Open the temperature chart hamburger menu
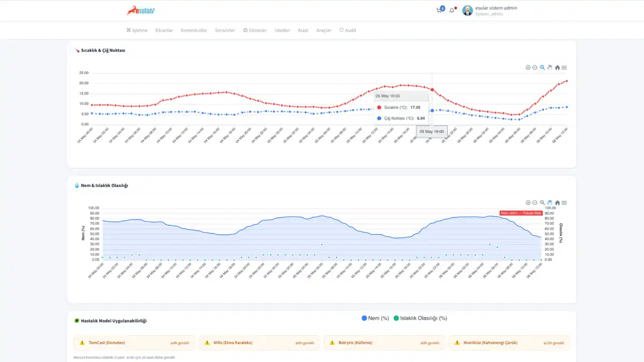Viewport: 644px width, 362px height. 564,68
